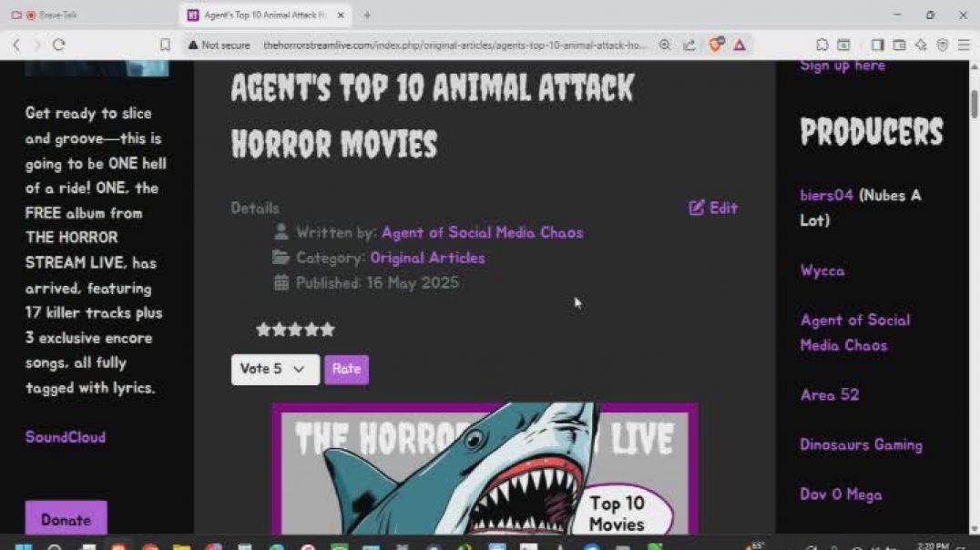The height and width of the screenshot is (550, 980).
Task: Open Brave Shields lion icon
Action: [716, 45]
